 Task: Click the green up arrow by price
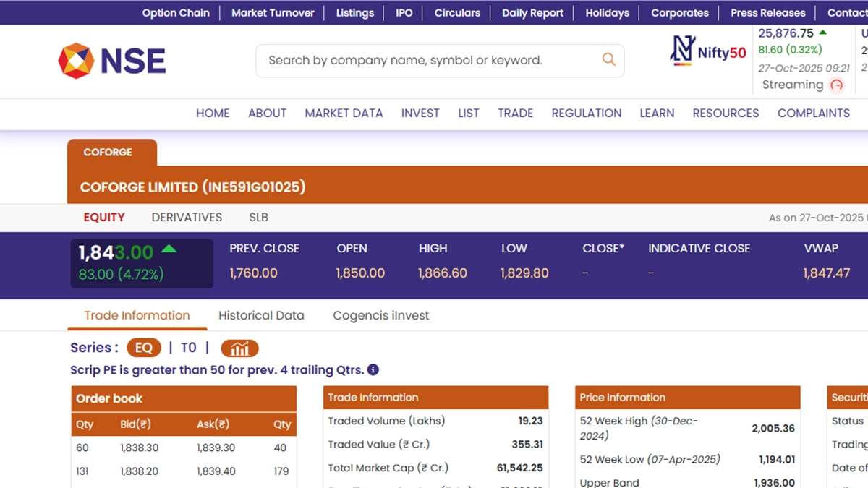[169, 249]
